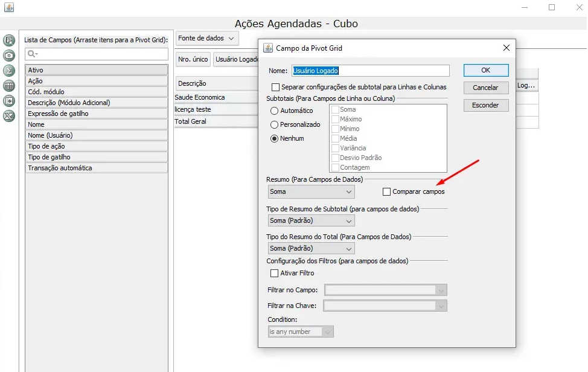Check the Desvio Padrão subtotal checkbox

335,158
